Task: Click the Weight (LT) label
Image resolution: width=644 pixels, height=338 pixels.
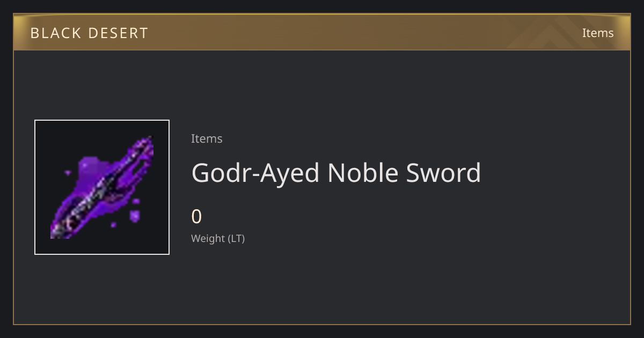Action: (x=218, y=238)
